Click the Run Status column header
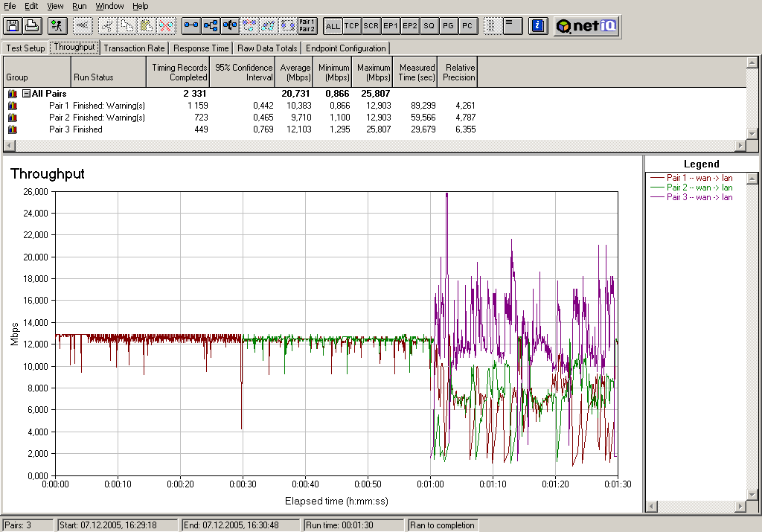This screenshot has width=762, height=532. pos(108,72)
